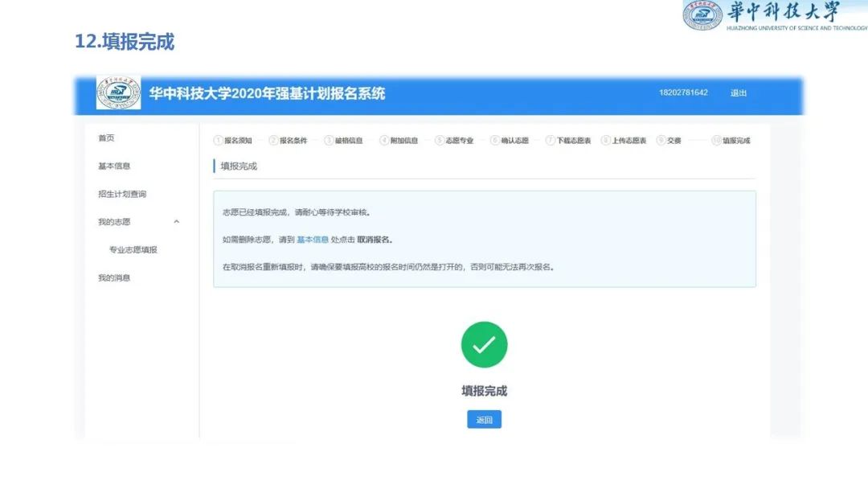Click the account number 18202781642

pyautogui.click(x=683, y=92)
